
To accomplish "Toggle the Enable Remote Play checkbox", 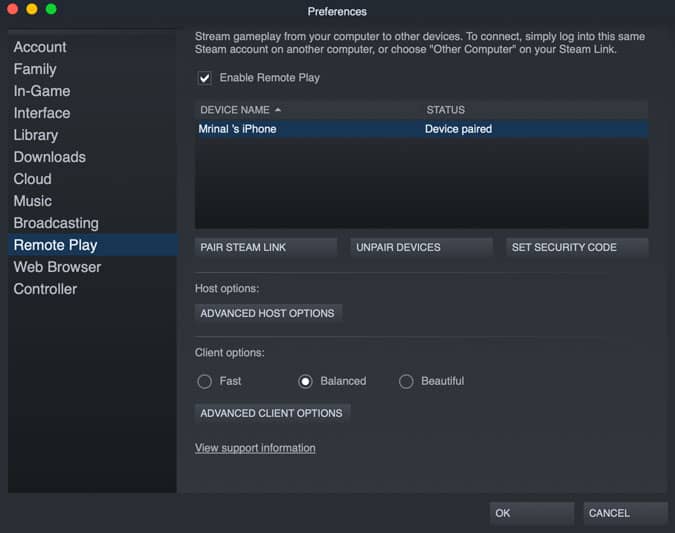I will pos(205,78).
